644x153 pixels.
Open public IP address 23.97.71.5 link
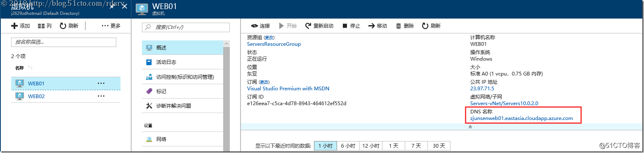click(x=482, y=89)
